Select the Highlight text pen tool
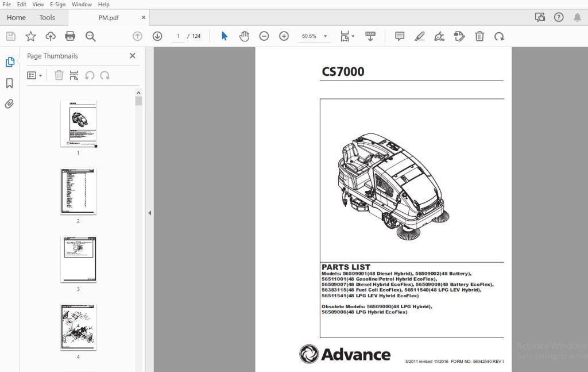This screenshot has height=372, width=588. pos(420,36)
